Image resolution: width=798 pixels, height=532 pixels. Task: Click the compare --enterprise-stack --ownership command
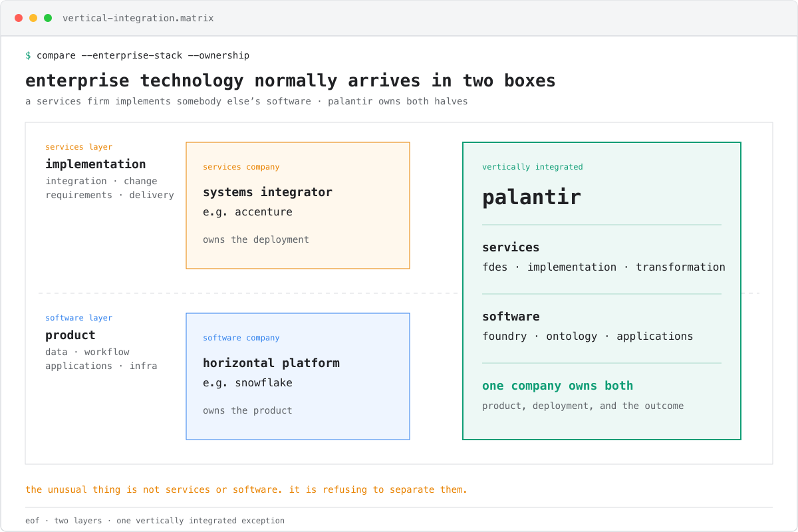click(x=143, y=55)
